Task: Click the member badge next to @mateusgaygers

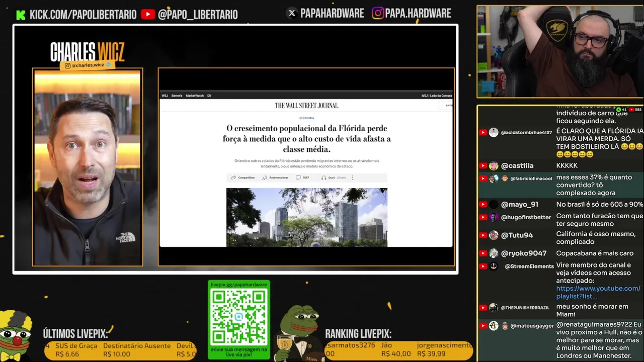Action: click(505, 326)
